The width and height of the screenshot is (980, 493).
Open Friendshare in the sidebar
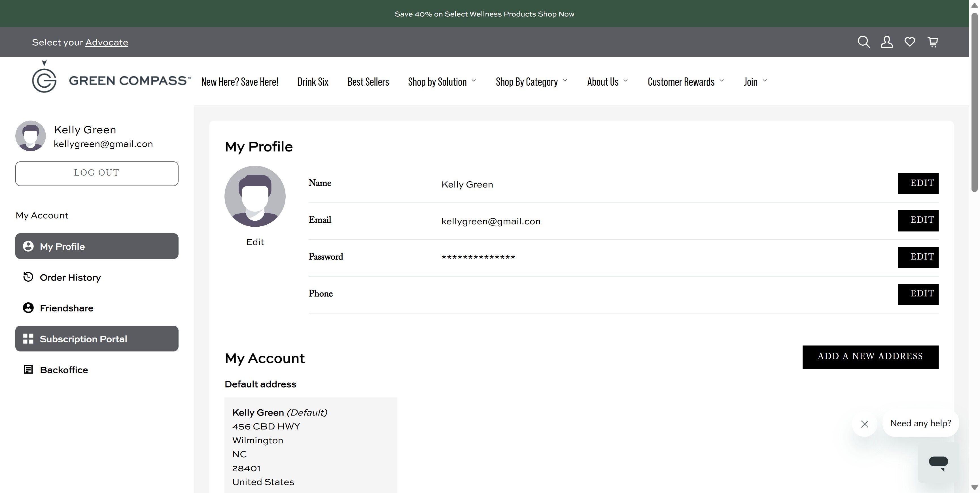pos(97,307)
